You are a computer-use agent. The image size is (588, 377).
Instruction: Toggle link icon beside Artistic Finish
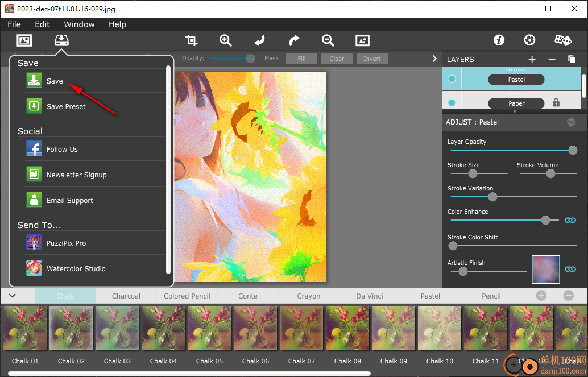(x=570, y=269)
